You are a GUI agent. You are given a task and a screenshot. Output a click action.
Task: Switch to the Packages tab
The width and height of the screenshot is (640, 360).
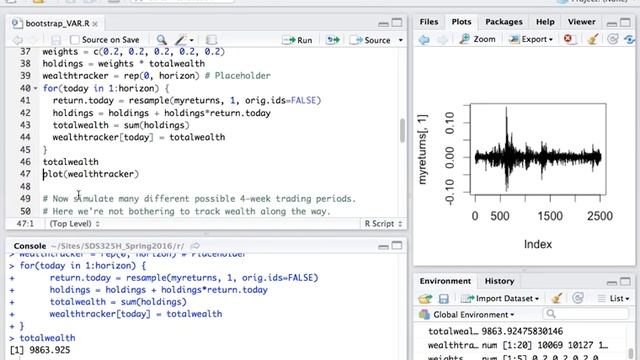(504, 22)
